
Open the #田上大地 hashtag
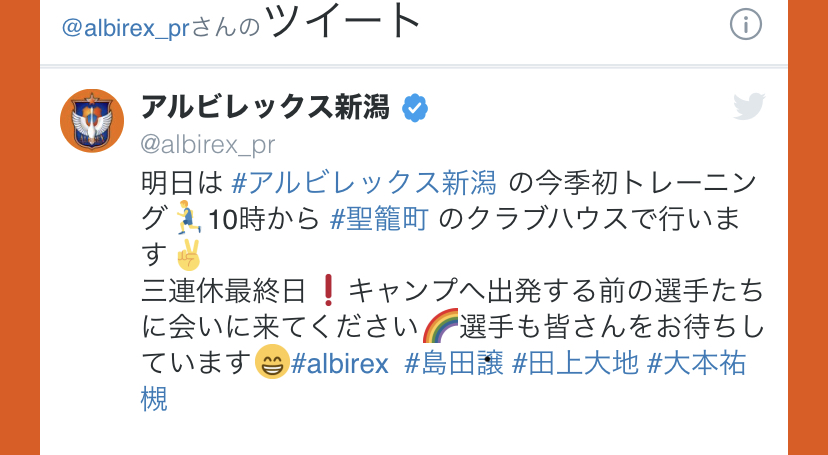pos(576,364)
